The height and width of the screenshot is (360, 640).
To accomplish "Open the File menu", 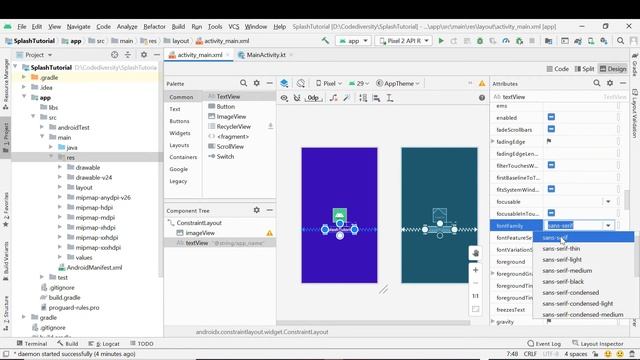I will (x=22, y=27).
